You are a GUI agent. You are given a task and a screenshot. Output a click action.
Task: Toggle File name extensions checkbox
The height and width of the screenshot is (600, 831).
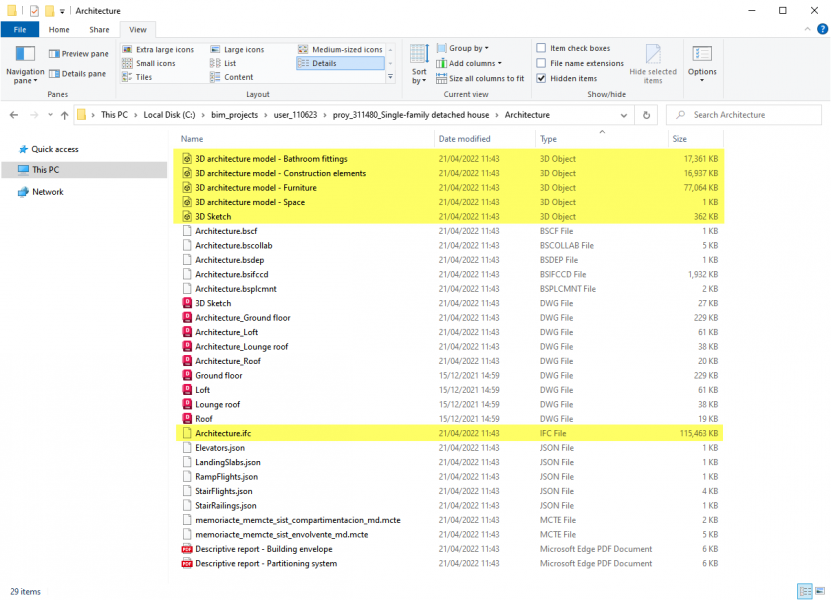[x=541, y=63]
